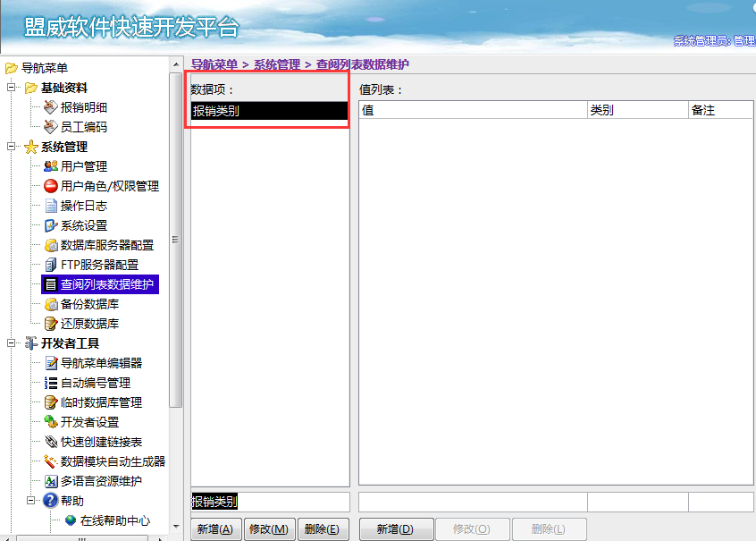756x541 pixels.
Task: Open 操作日志 from the tree
Action: (x=84, y=206)
